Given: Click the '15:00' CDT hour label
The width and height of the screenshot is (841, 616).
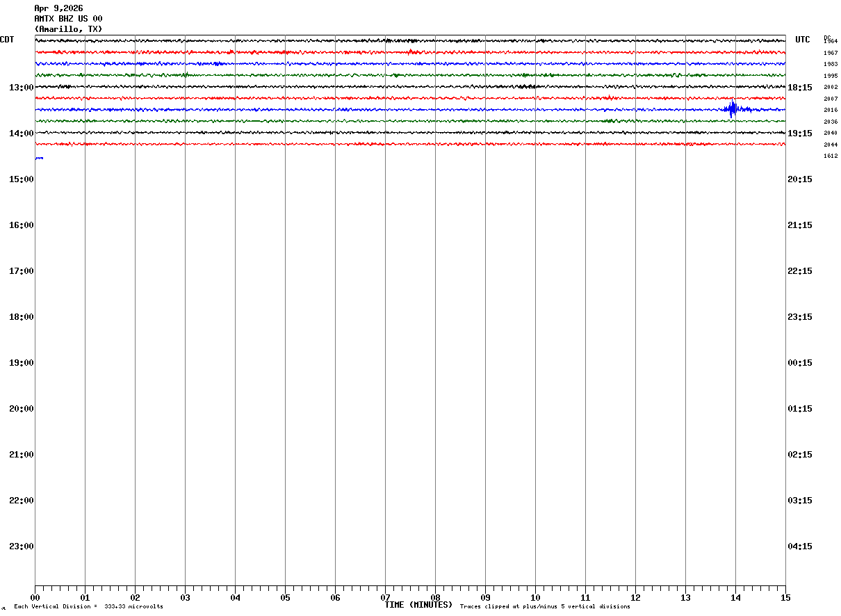Looking at the screenshot, I should (22, 179).
